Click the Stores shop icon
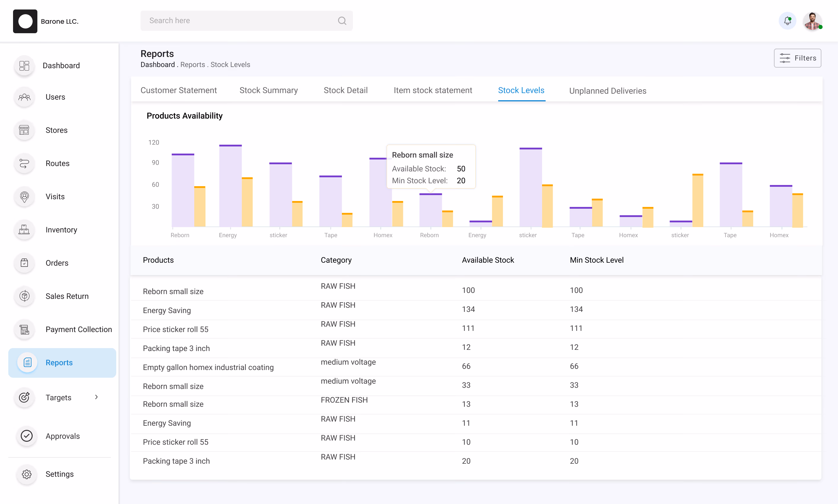 [24, 130]
